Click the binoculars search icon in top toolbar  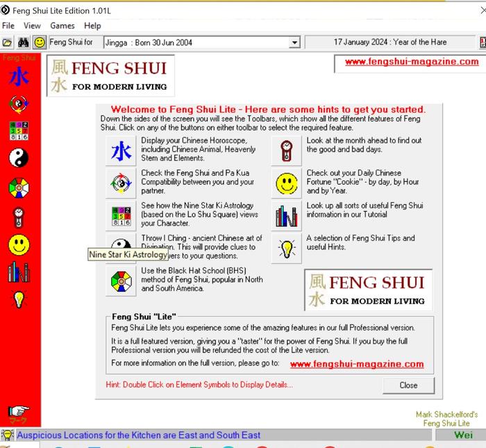[24, 42]
